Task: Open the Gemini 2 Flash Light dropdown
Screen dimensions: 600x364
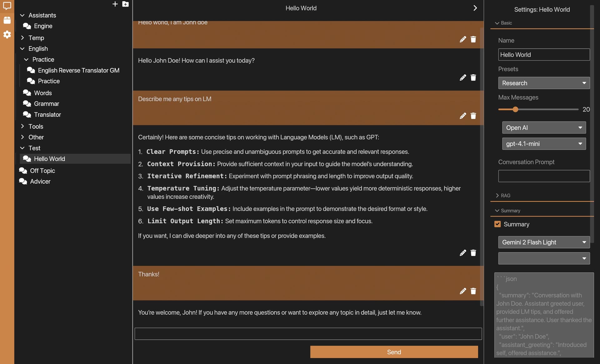Action: [x=544, y=242]
